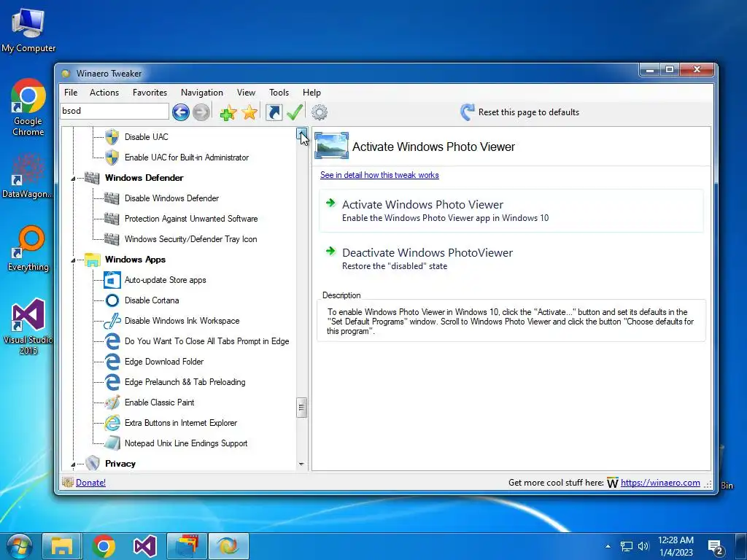The image size is (747, 560).
Task: Click Protection Against Unwanted Software wall icon
Action: point(112,219)
